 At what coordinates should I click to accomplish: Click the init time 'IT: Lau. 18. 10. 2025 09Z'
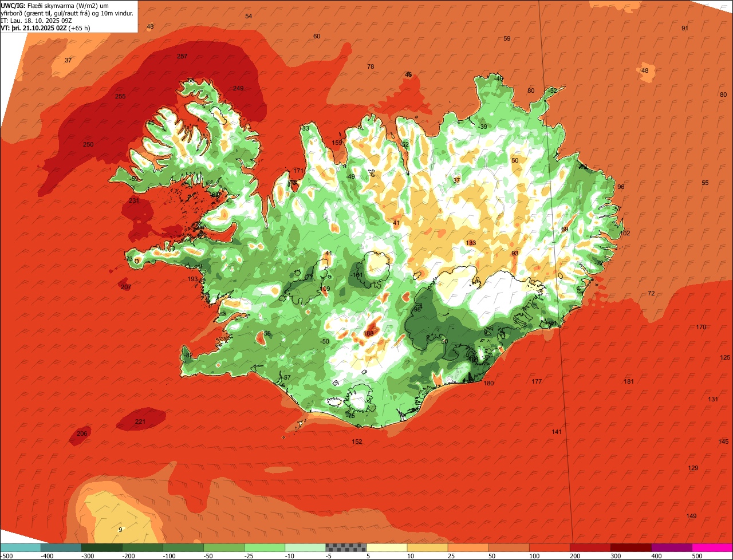pos(36,21)
